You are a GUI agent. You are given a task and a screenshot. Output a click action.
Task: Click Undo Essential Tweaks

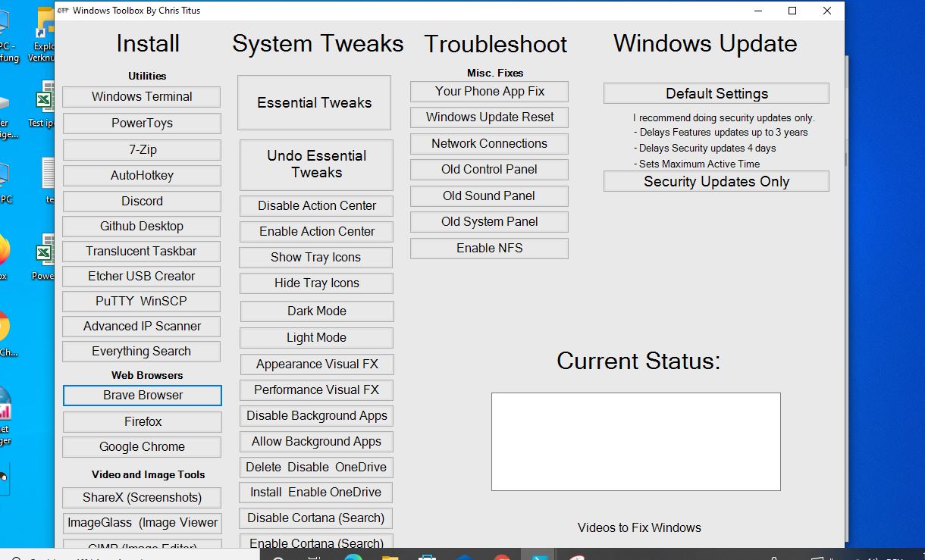point(316,164)
